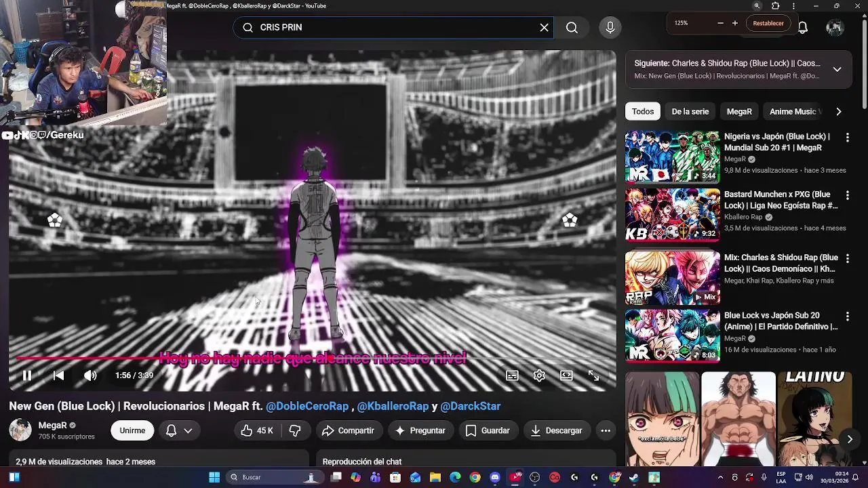Select the Todos filter chip

pyautogui.click(x=643, y=111)
